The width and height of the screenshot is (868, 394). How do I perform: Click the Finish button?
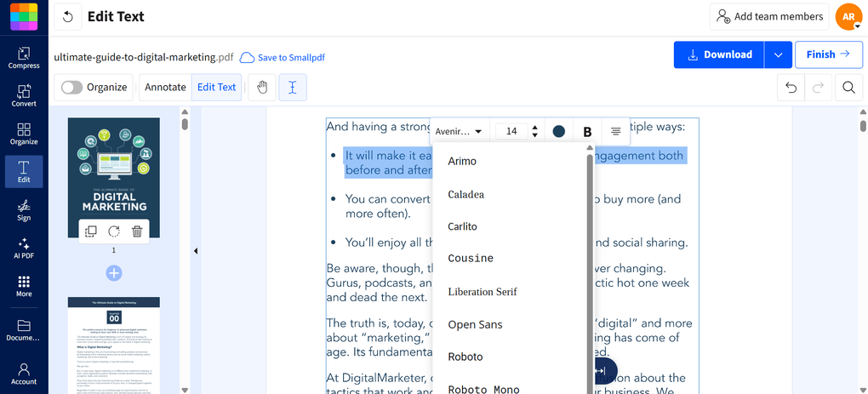(829, 54)
